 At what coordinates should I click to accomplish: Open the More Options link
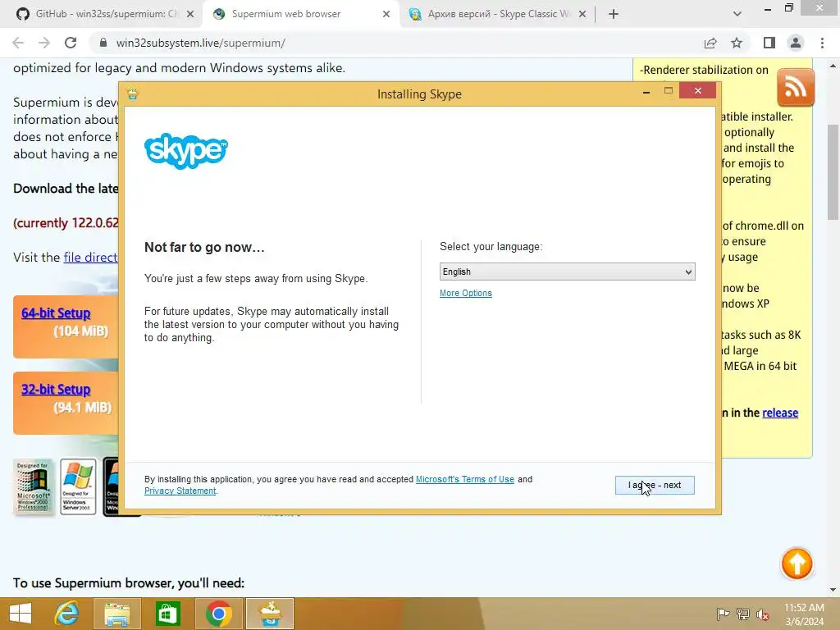tap(466, 293)
